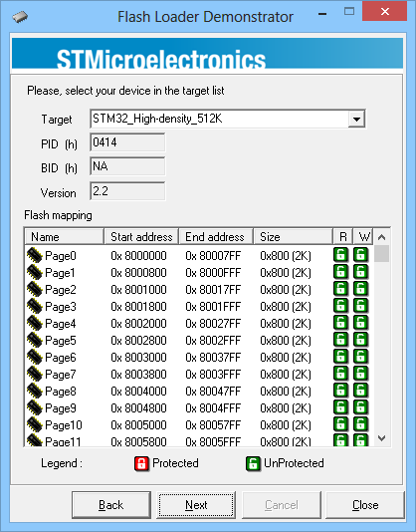
Task: Click Page4 write-protection lock icon
Action: 360,323
